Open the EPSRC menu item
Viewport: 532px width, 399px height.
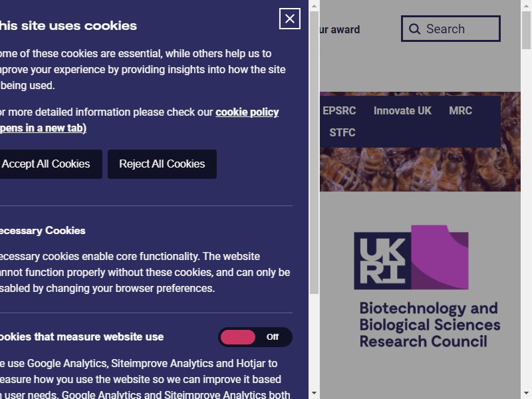point(339,110)
